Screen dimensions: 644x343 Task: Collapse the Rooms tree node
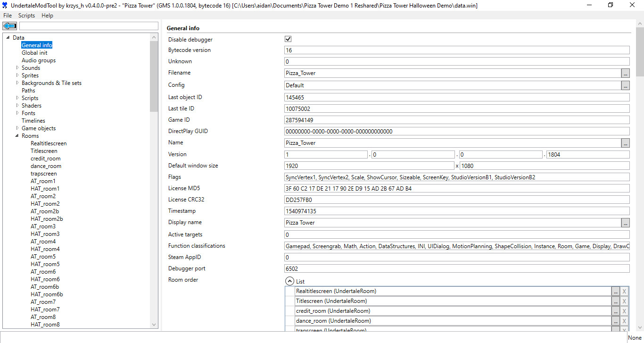tap(17, 136)
